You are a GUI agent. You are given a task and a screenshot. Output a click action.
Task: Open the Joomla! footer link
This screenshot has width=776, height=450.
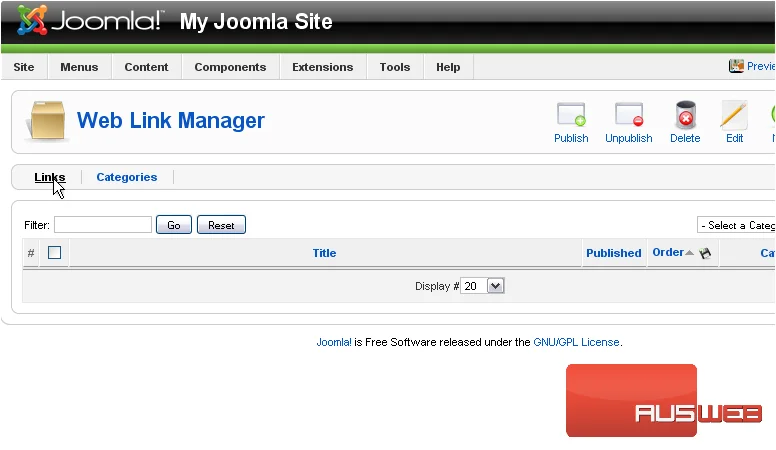pyautogui.click(x=334, y=342)
